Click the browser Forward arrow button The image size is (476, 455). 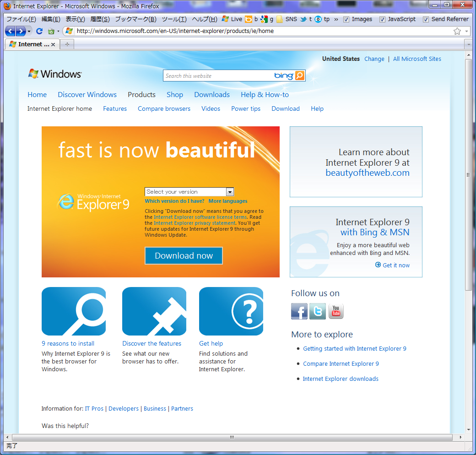tap(21, 31)
